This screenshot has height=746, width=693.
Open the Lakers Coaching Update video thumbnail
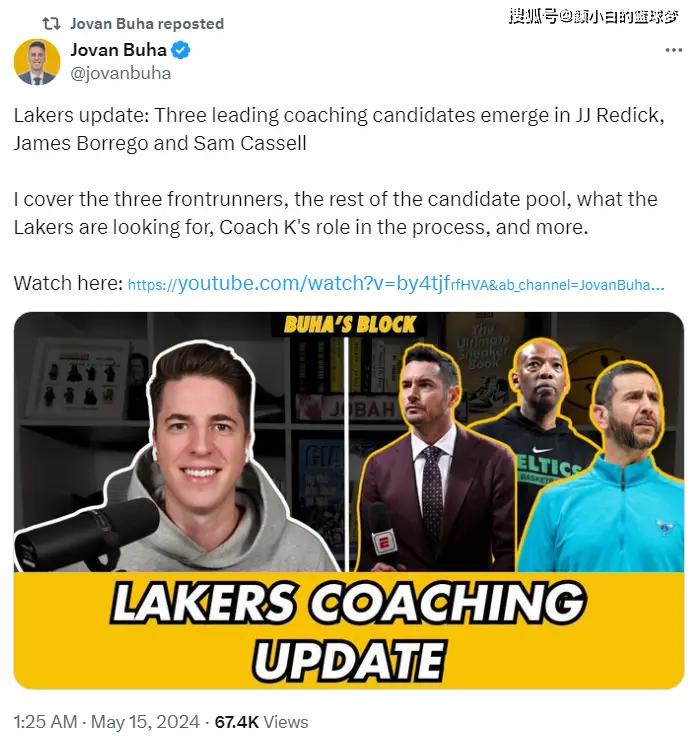point(349,500)
